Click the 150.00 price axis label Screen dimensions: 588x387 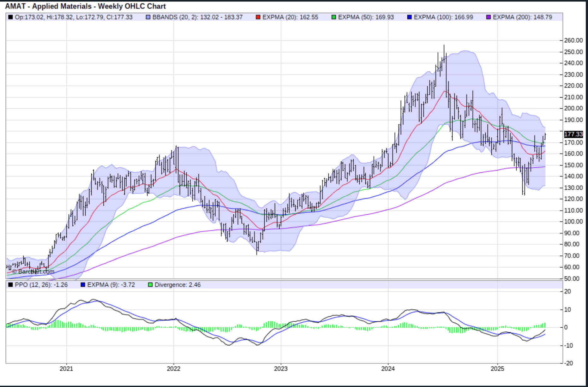(573, 165)
